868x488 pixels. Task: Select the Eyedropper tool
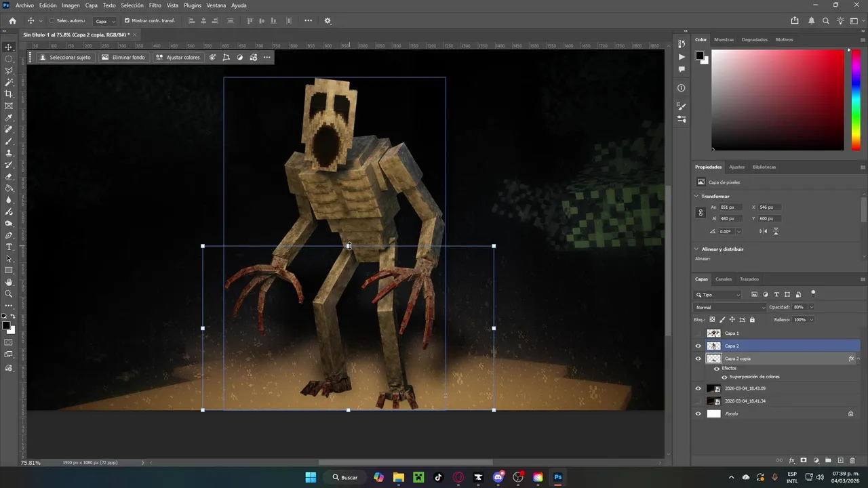pos(9,118)
